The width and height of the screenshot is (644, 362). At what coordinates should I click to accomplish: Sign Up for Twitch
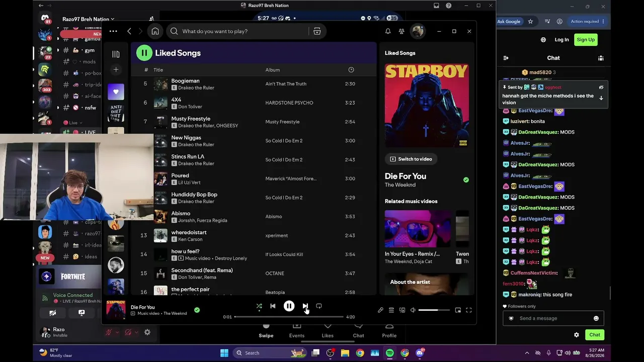point(586,40)
